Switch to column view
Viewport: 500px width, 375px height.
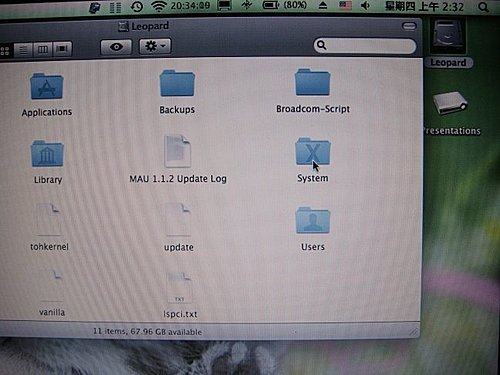[x=43, y=49]
